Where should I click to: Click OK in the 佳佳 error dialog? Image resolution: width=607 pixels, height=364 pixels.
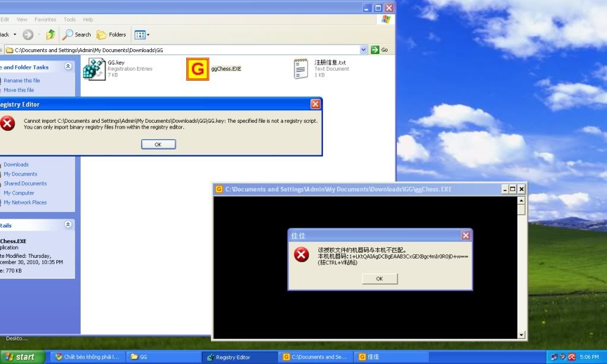point(380,279)
